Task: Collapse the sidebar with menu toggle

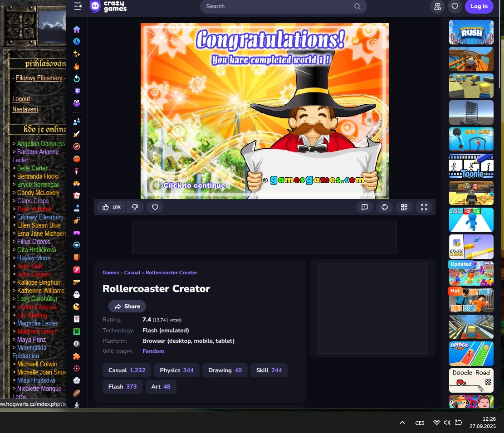Action: 78,6
